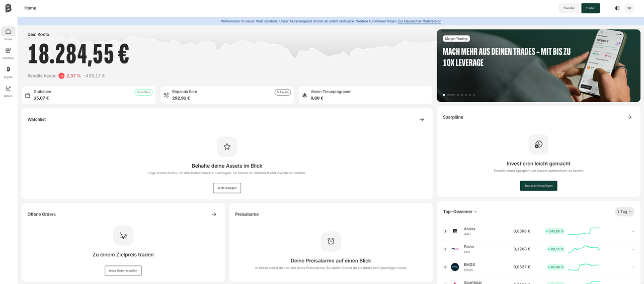644x284 pixels.
Task: Click the Ahlers price 0,0398 €
Action: point(522,231)
